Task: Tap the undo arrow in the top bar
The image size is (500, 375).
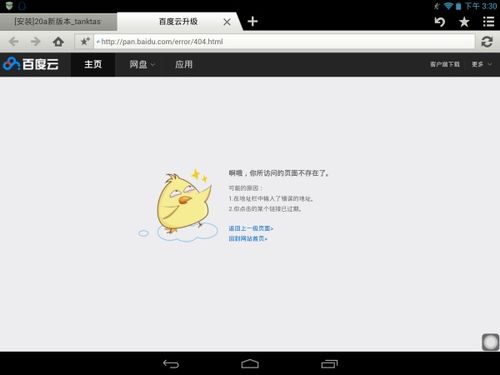Action: pos(440,22)
